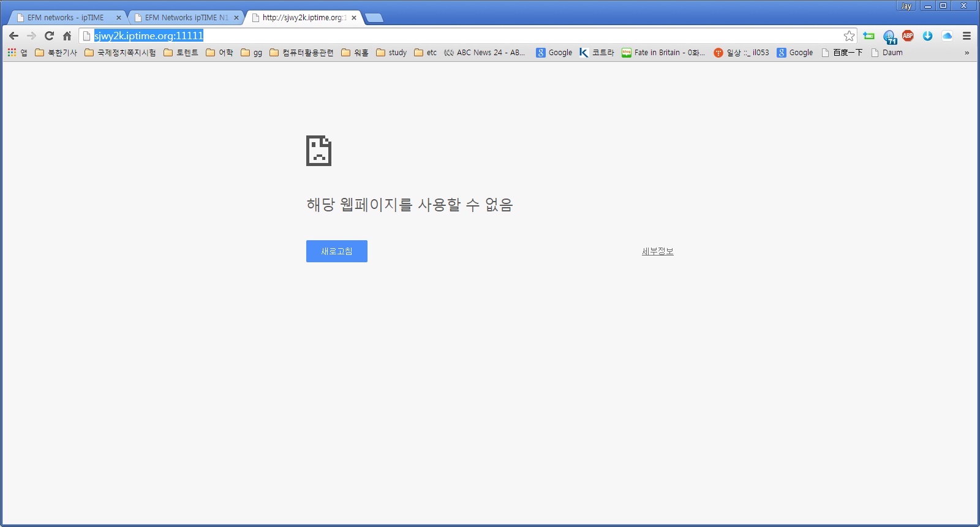Expand the etc bookmark folder
Image resolution: width=980 pixels, height=527 pixels.
(426, 53)
